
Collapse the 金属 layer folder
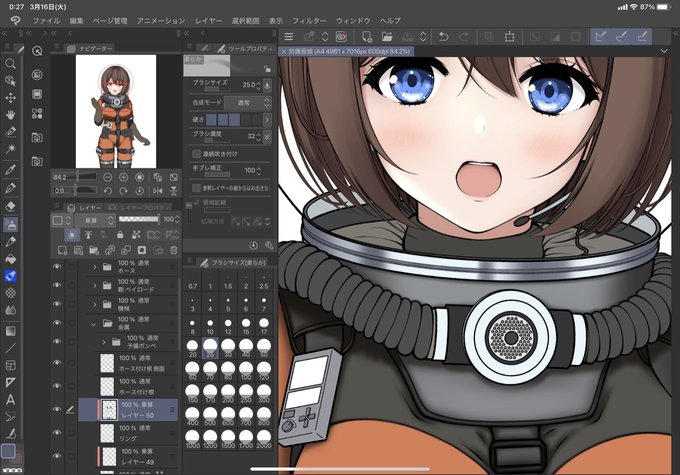point(93,324)
